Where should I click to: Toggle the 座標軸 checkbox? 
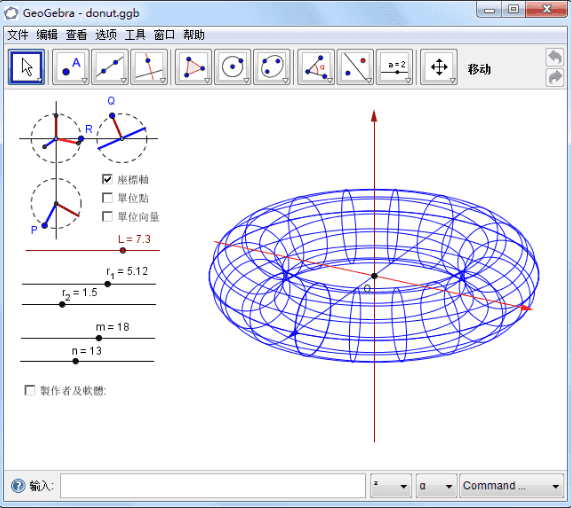pyautogui.click(x=107, y=179)
